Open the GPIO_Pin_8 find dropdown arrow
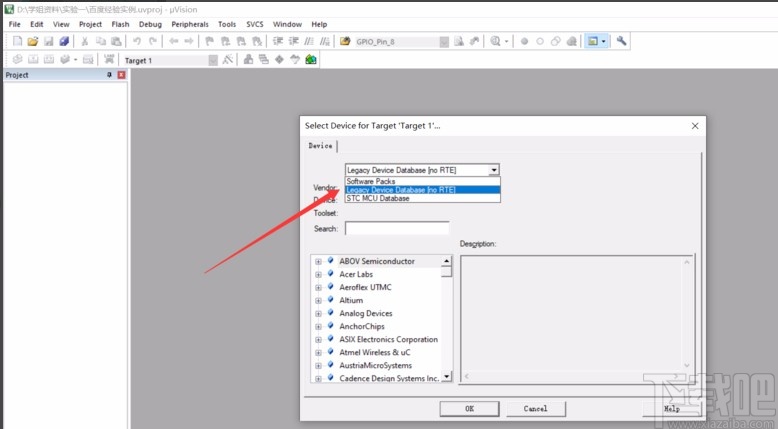This screenshot has width=778, height=429. [x=444, y=42]
